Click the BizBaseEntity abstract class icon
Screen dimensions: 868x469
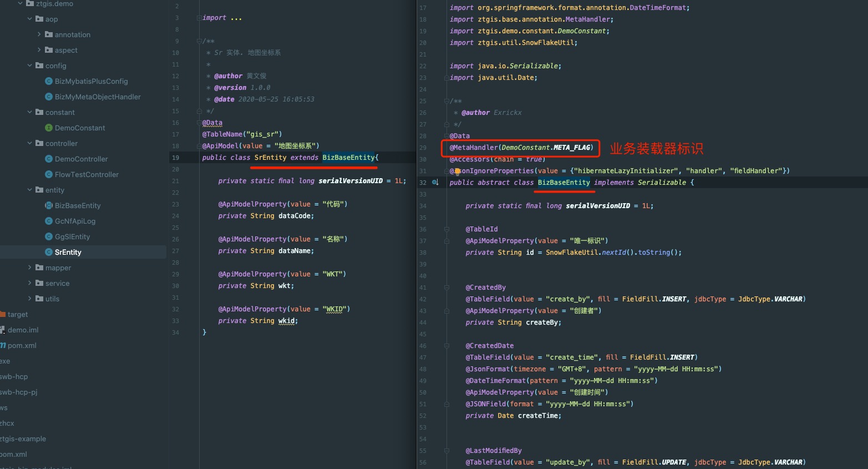click(x=49, y=206)
